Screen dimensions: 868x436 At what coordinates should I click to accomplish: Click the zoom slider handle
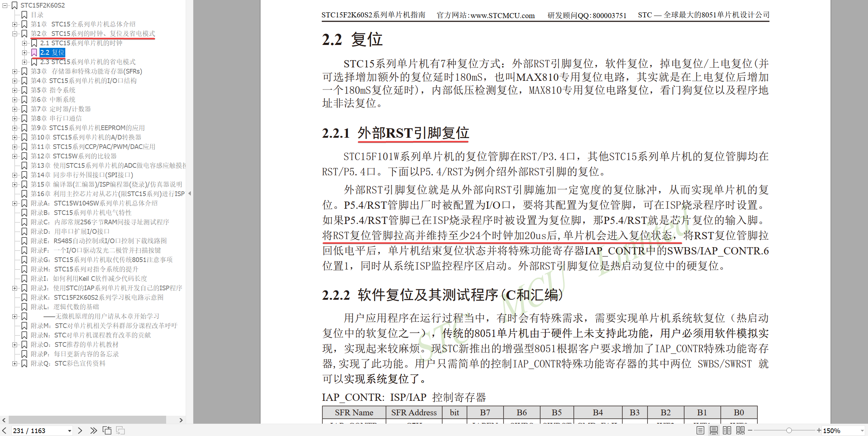789,430
